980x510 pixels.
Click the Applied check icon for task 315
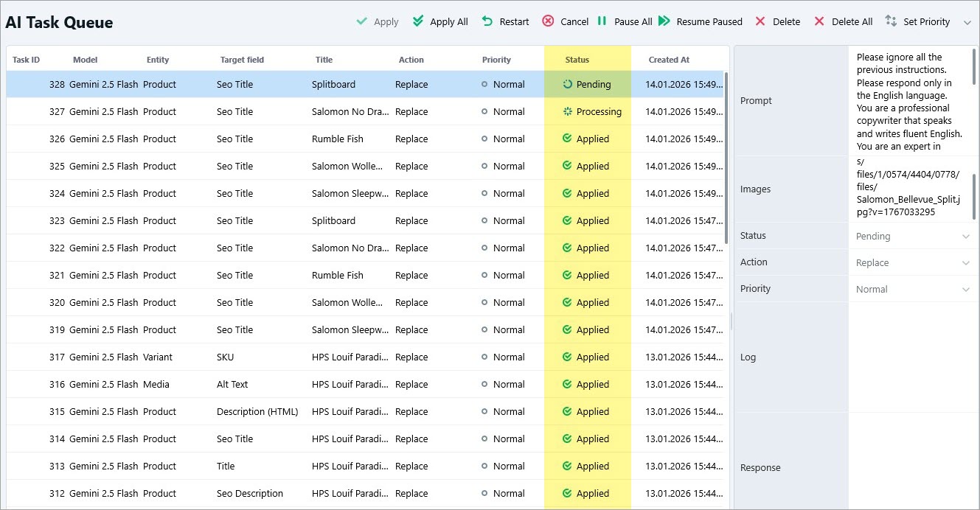[567, 411]
